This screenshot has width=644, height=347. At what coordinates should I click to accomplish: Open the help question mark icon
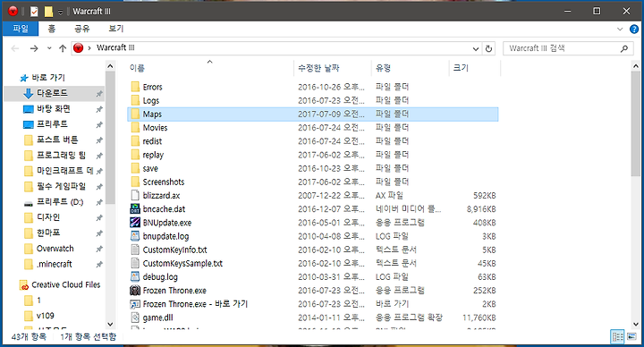pos(634,30)
